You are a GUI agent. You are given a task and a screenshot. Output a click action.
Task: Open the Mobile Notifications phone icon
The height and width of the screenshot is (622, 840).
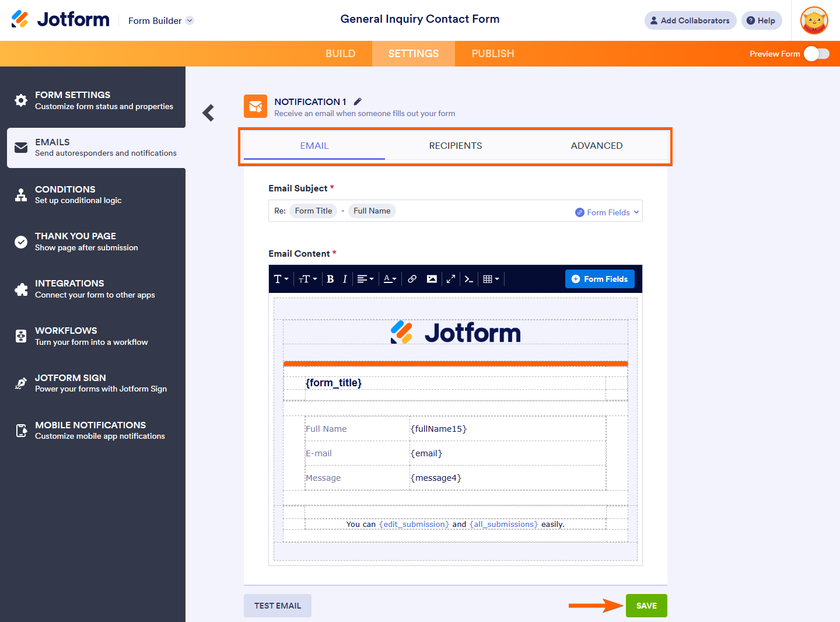21,431
